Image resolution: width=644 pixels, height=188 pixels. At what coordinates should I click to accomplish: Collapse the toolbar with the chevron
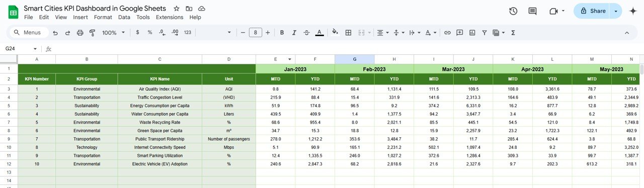coord(627,33)
